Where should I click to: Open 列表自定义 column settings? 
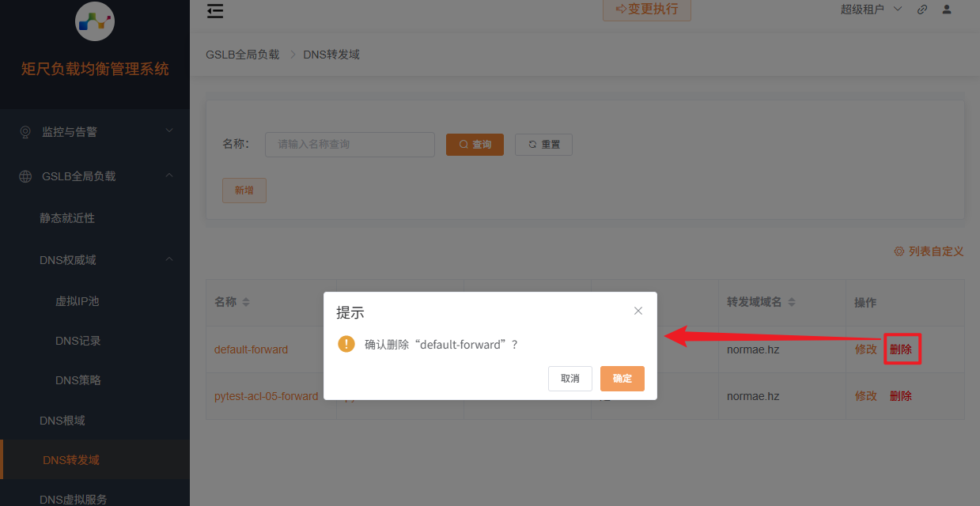tap(929, 251)
